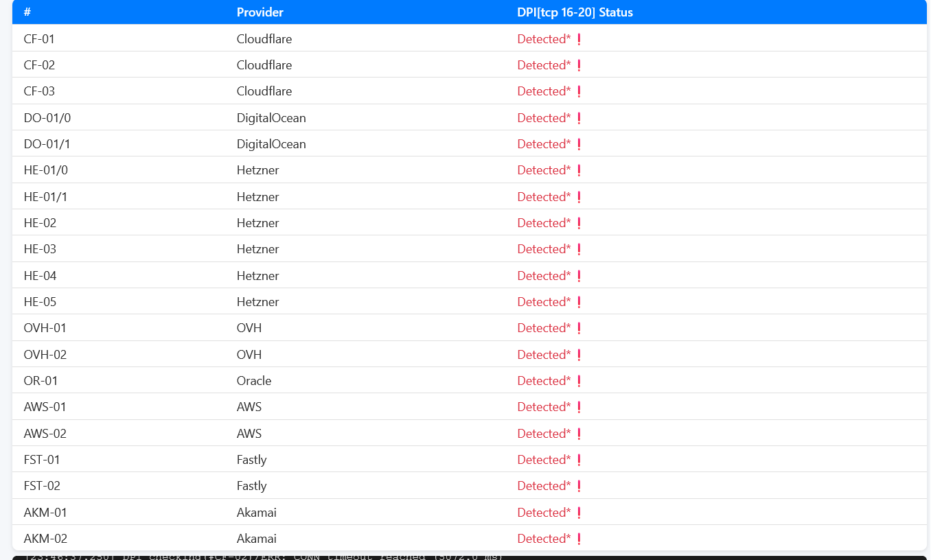Screen dimensions: 931x560
Task: Select 'Detected*' status text for AKM-01
Action: point(544,513)
